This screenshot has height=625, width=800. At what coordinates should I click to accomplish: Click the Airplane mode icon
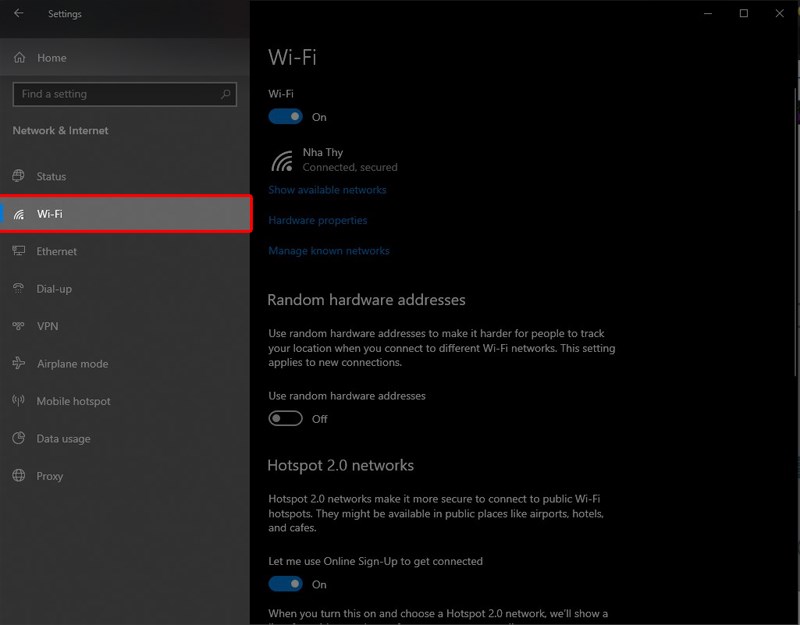pyautogui.click(x=19, y=364)
